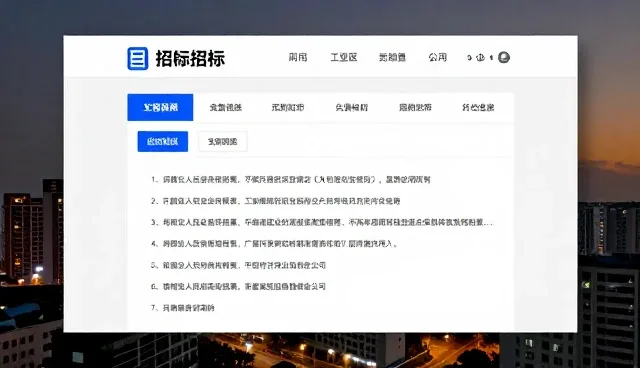Open the short list entry numbered 7
Image resolution: width=640 pixels, height=368 pixels.
pos(182,308)
